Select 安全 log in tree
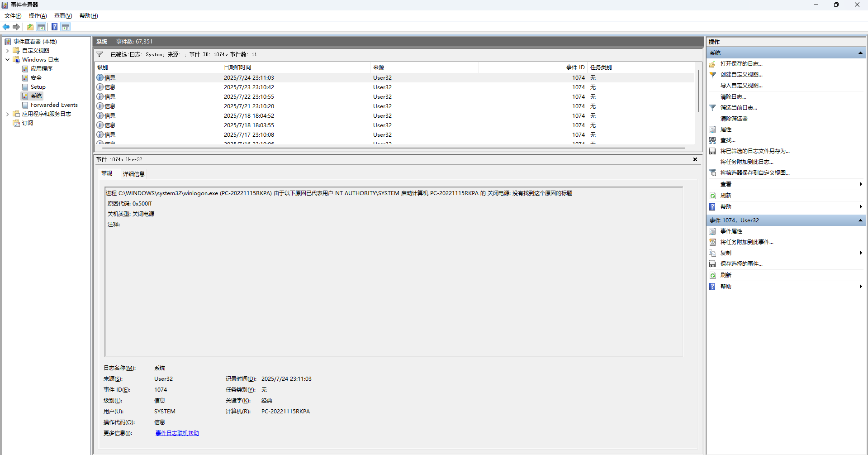This screenshot has height=455, width=868. [36, 78]
